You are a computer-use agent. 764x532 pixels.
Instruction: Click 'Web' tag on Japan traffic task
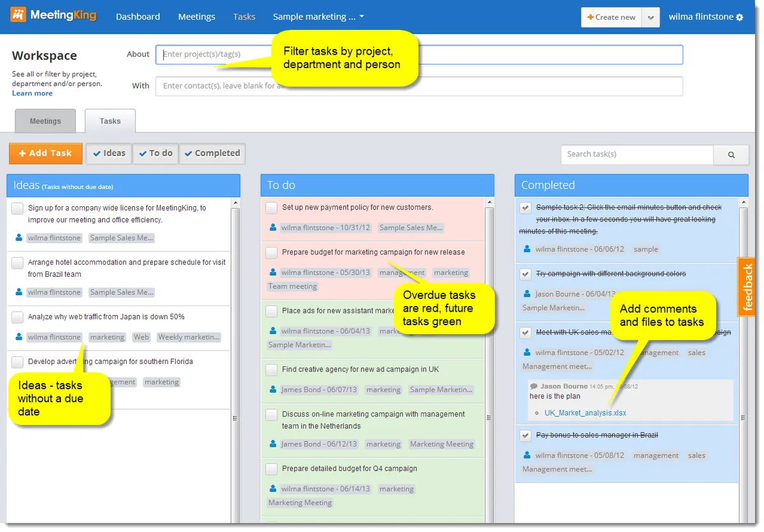pyautogui.click(x=141, y=337)
